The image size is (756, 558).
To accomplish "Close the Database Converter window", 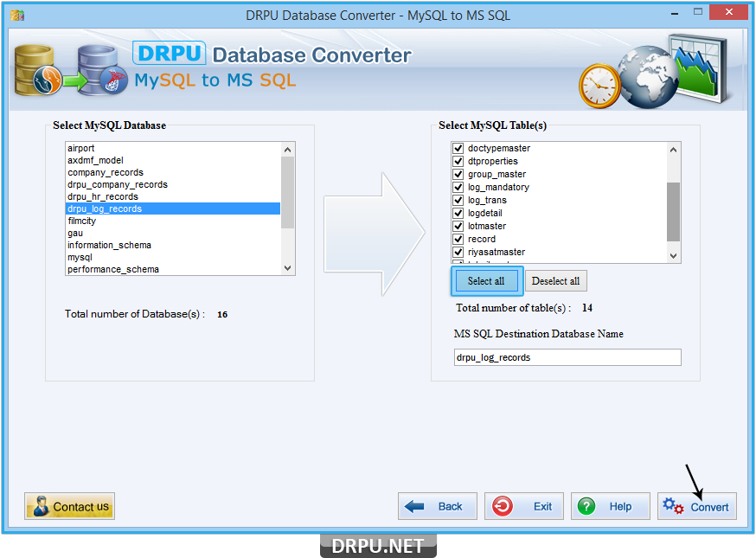I will pos(728,12).
